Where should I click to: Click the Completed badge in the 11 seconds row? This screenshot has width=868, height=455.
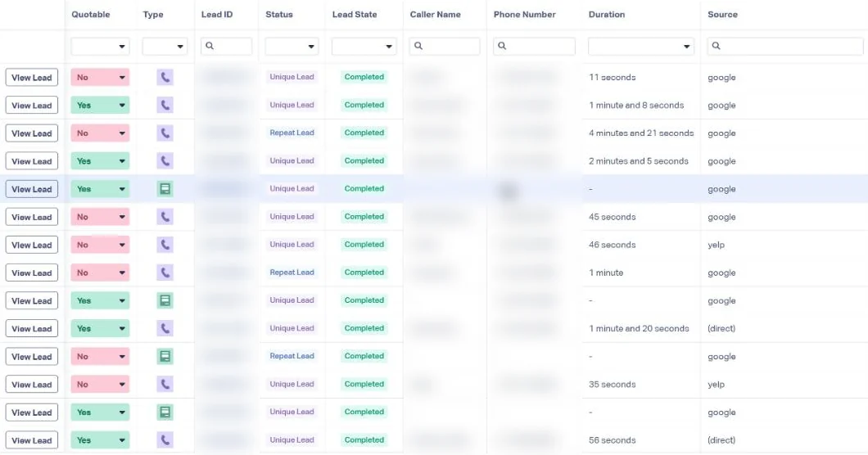coord(364,77)
